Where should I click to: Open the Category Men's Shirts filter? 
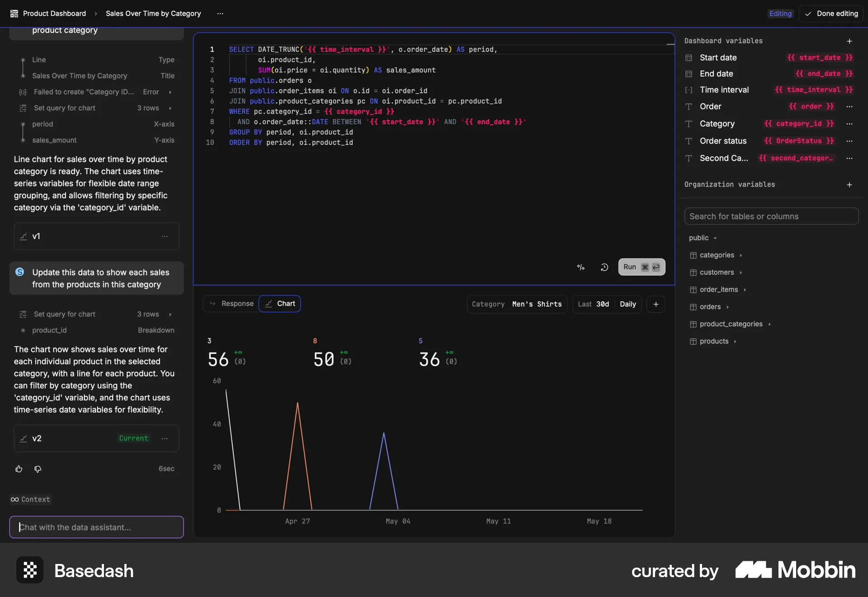coord(517,304)
